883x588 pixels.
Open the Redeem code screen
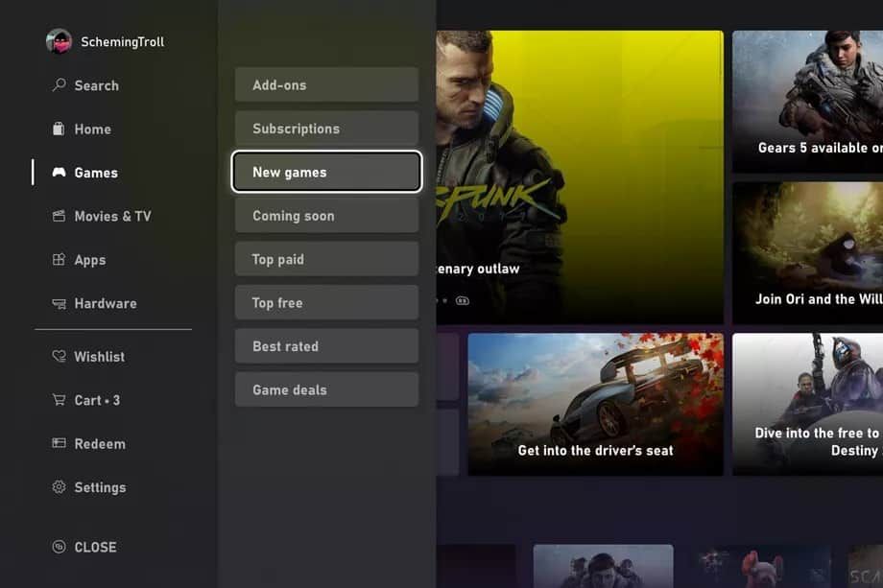point(100,443)
